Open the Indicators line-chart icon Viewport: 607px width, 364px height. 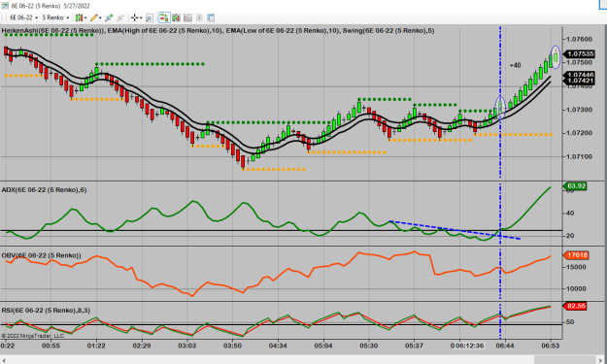(x=187, y=17)
